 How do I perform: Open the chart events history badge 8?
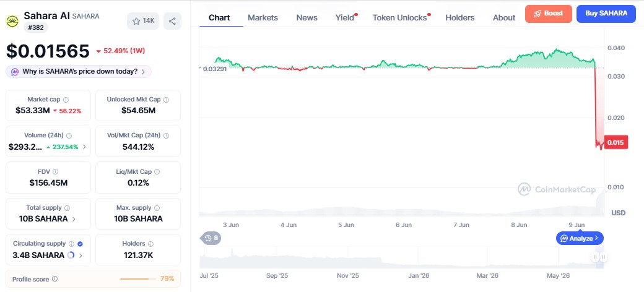tap(211, 238)
